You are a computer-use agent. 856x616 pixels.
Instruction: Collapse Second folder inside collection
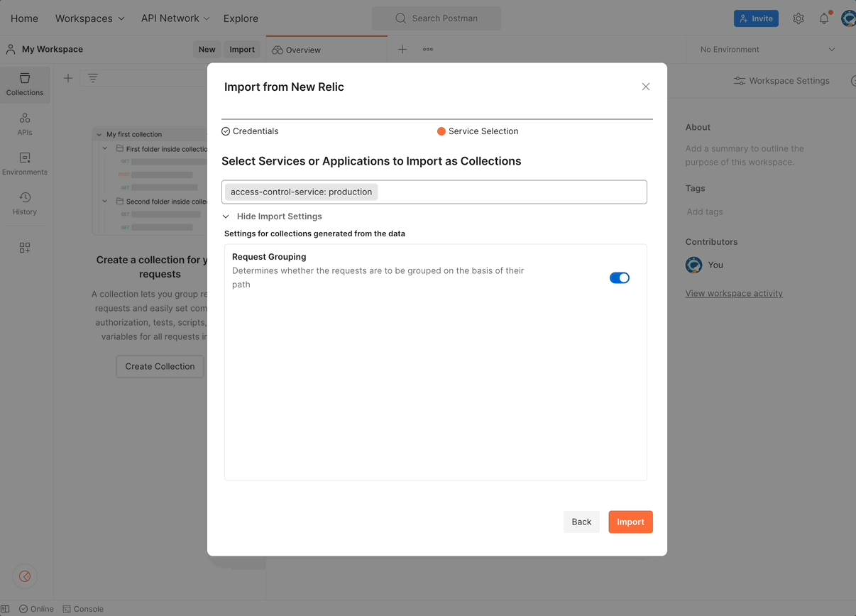[105, 202]
